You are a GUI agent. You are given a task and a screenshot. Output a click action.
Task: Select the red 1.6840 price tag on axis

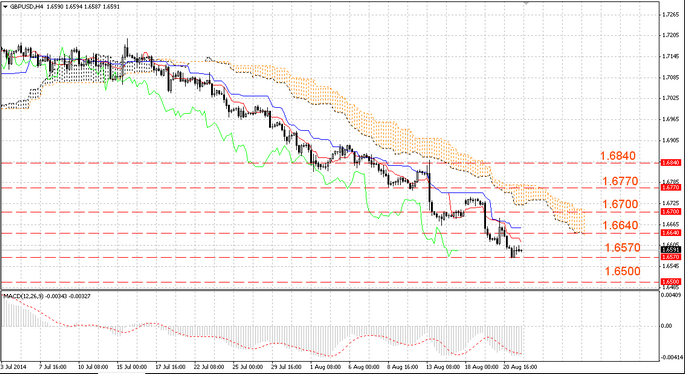click(671, 163)
